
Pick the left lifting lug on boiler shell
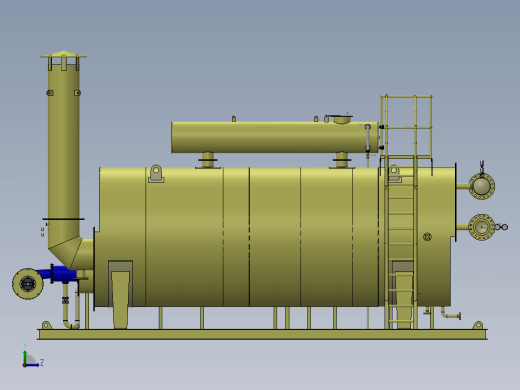pyautogui.click(x=156, y=173)
